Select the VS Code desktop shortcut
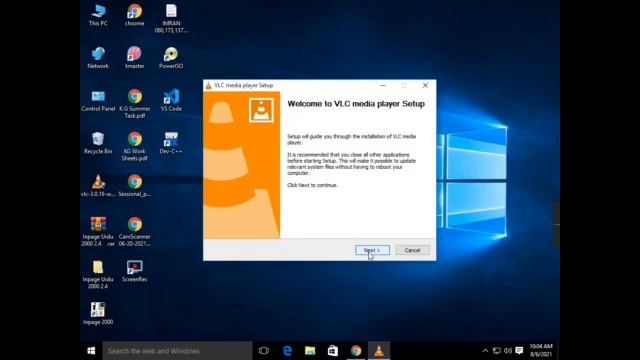 (171, 100)
